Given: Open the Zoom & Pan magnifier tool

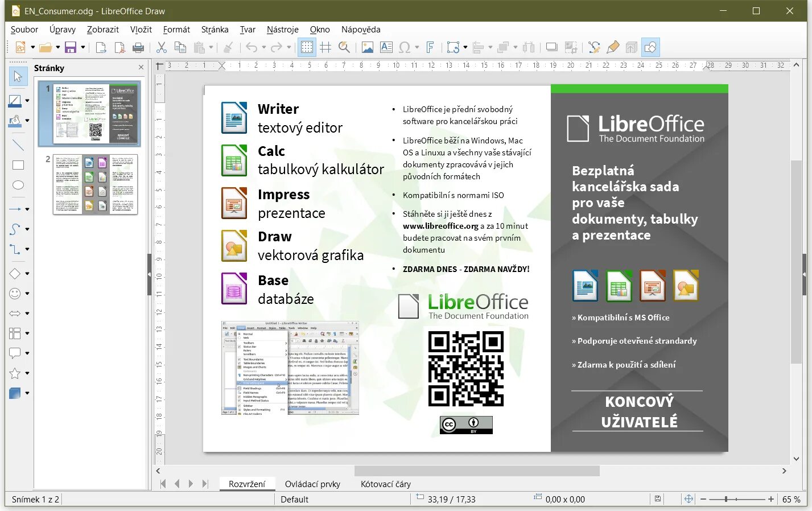Looking at the screenshot, I should click(x=344, y=48).
